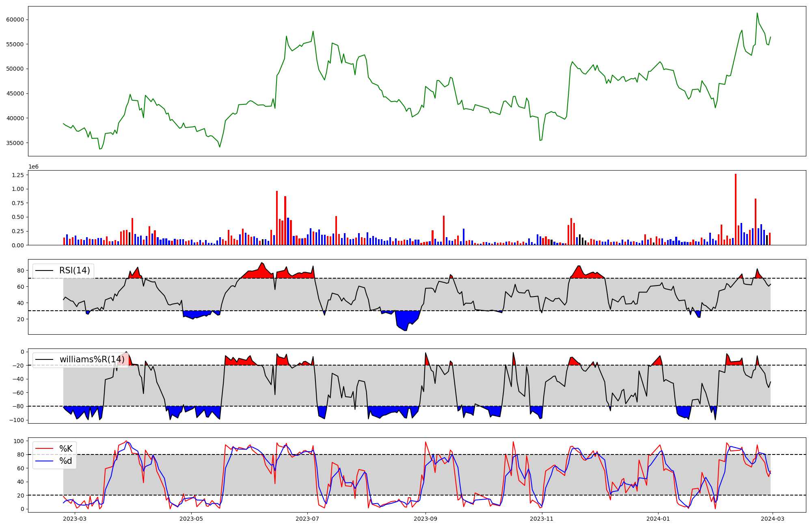Click the 2023-11 date axis label
812x528 pixels.
coord(542,518)
